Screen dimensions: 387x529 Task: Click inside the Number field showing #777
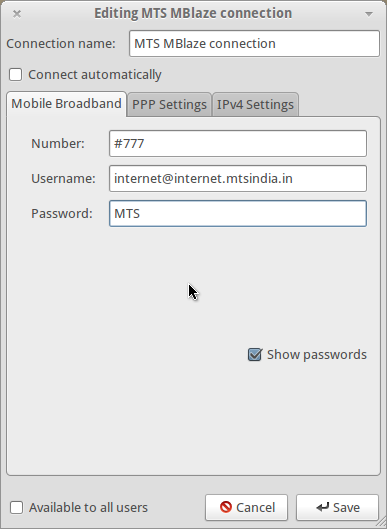click(x=238, y=144)
